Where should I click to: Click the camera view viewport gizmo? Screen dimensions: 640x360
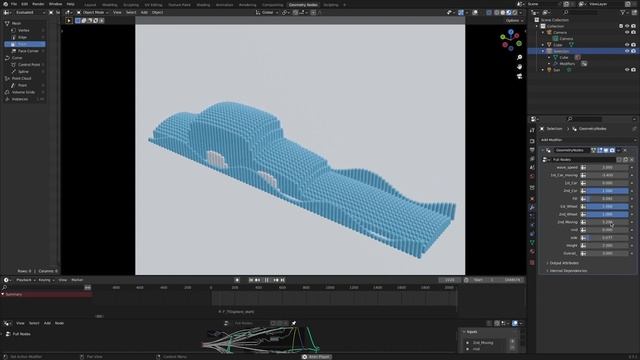[519, 76]
